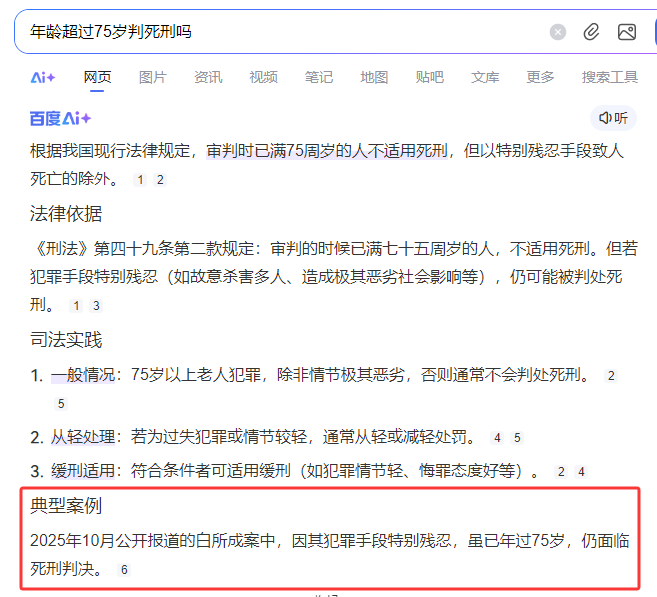The image size is (657, 597).
Task: Open citation 5 under 一般情况 item
Action: click(x=61, y=404)
